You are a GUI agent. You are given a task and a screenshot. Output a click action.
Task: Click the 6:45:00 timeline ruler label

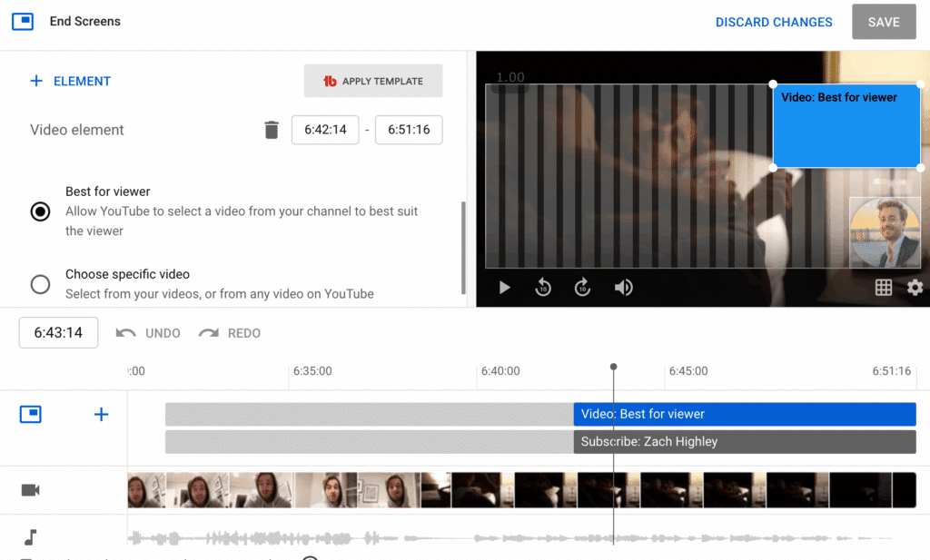click(688, 371)
